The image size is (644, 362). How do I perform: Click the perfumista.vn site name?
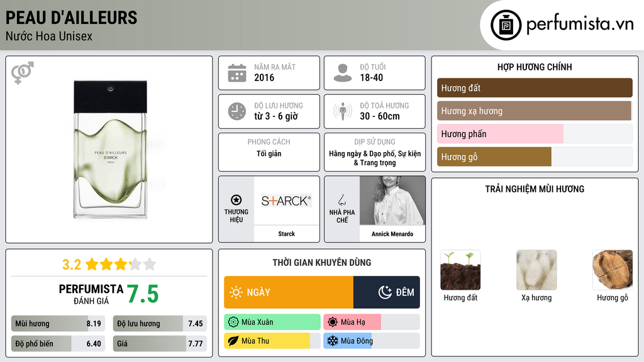click(x=580, y=25)
